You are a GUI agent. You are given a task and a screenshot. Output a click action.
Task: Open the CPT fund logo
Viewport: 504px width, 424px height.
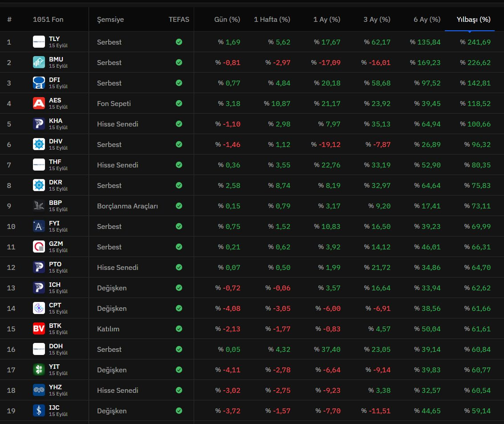[39, 308]
